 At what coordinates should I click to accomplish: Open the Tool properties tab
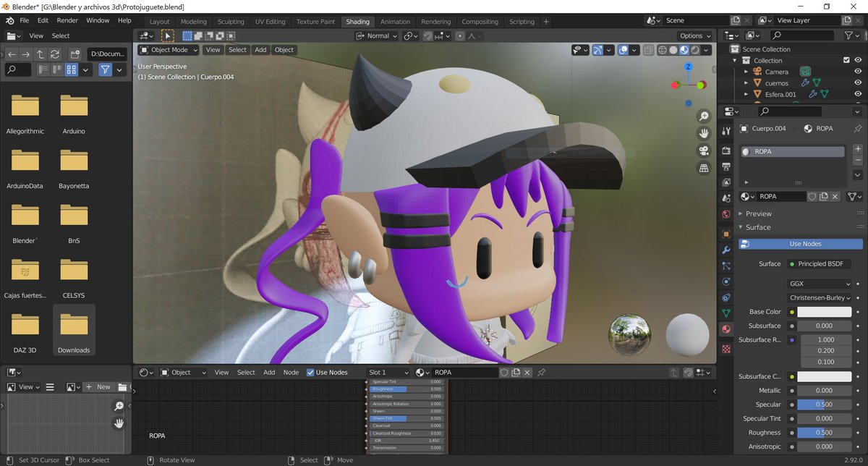tap(726, 131)
